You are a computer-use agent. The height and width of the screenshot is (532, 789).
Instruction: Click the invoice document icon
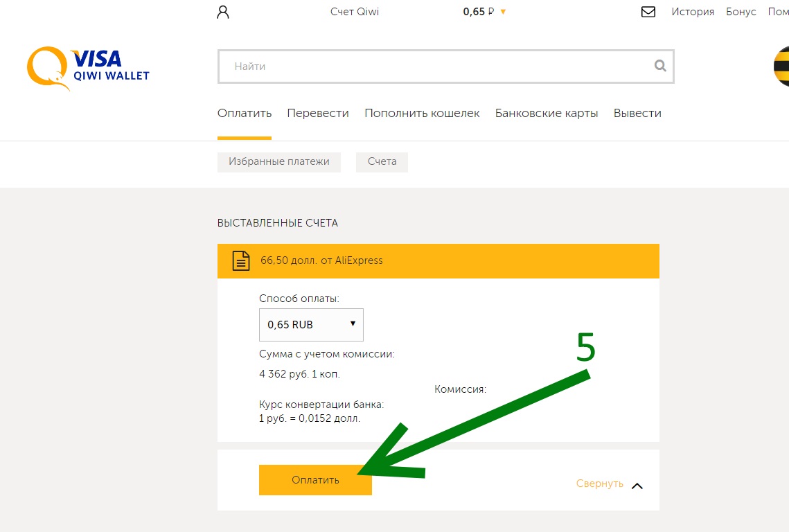coord(240,261)
